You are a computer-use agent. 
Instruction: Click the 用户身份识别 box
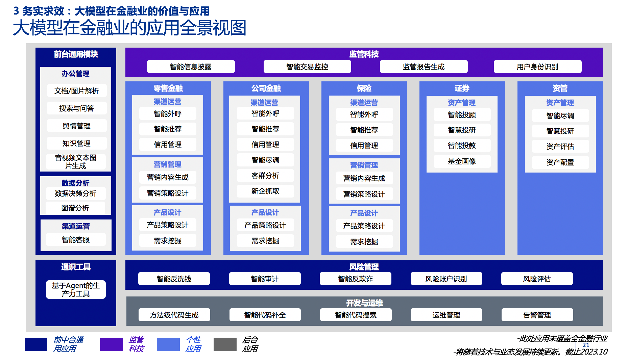(537, 67)
